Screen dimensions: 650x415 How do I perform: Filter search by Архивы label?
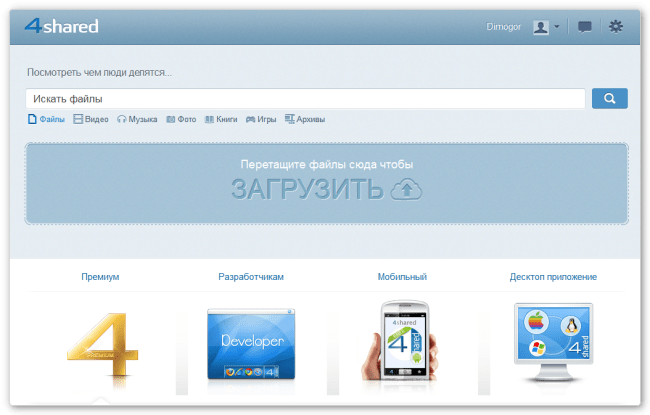coord(310,119)
